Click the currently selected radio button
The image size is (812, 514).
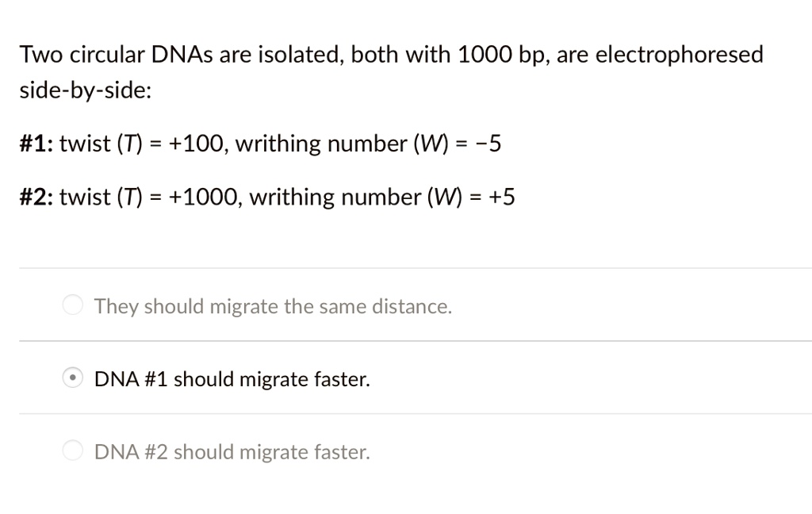[x=72, y=378]
